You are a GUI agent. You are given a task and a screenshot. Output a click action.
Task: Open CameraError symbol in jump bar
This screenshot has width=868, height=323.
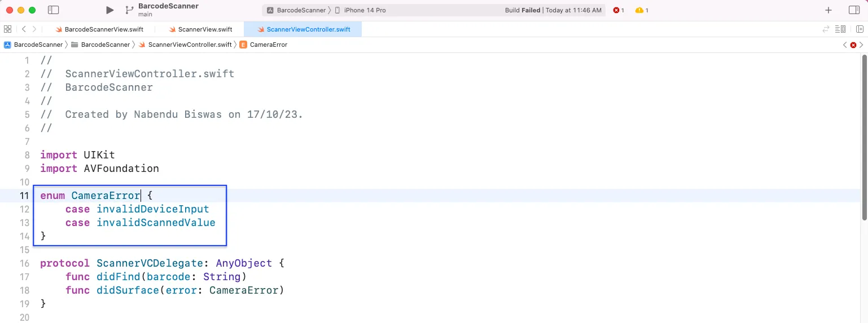coord(264,45)
